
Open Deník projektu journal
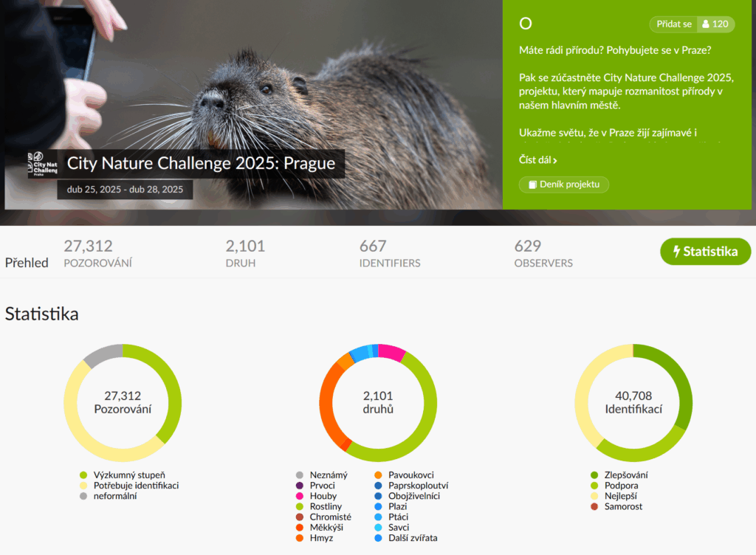click(563, 185)
